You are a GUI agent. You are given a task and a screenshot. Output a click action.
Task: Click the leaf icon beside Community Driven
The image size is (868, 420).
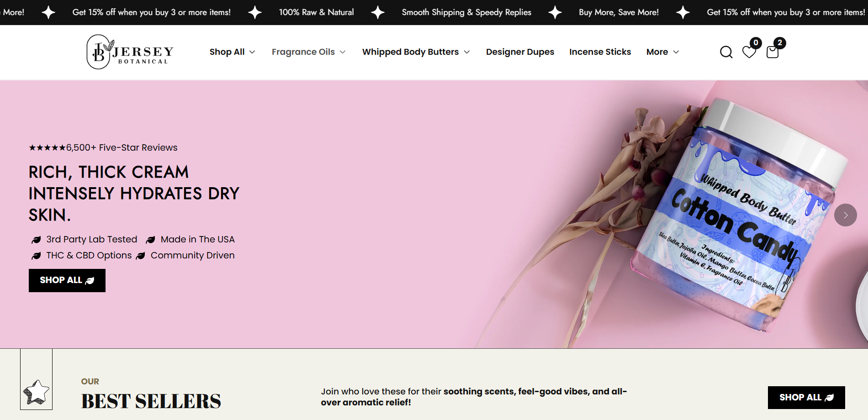click(141, 256)
